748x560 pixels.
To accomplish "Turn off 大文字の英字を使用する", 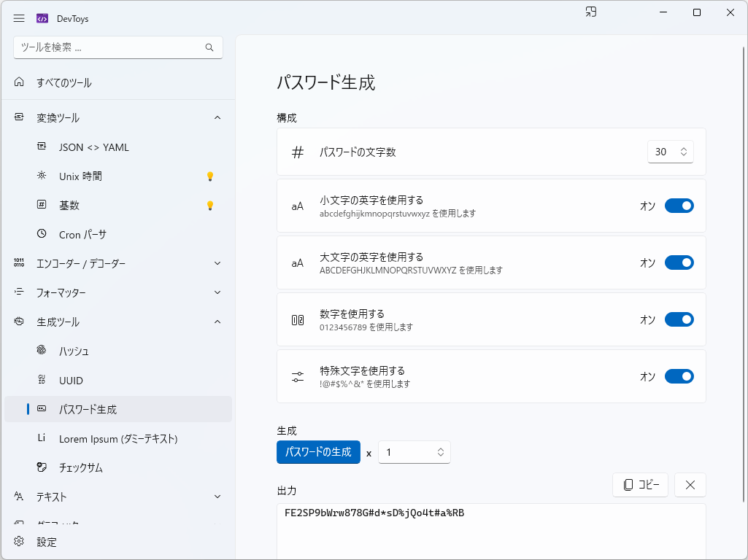I will [679, 262].
